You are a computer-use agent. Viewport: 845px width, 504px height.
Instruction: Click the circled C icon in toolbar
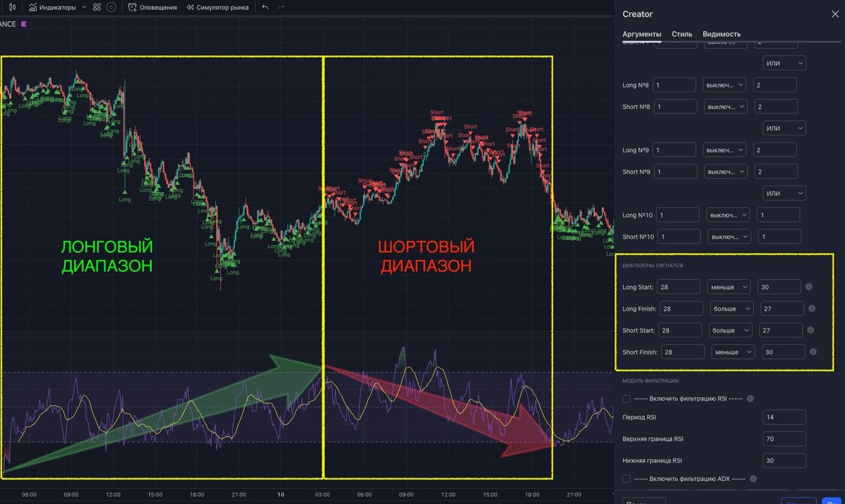(x=111, y=7)
